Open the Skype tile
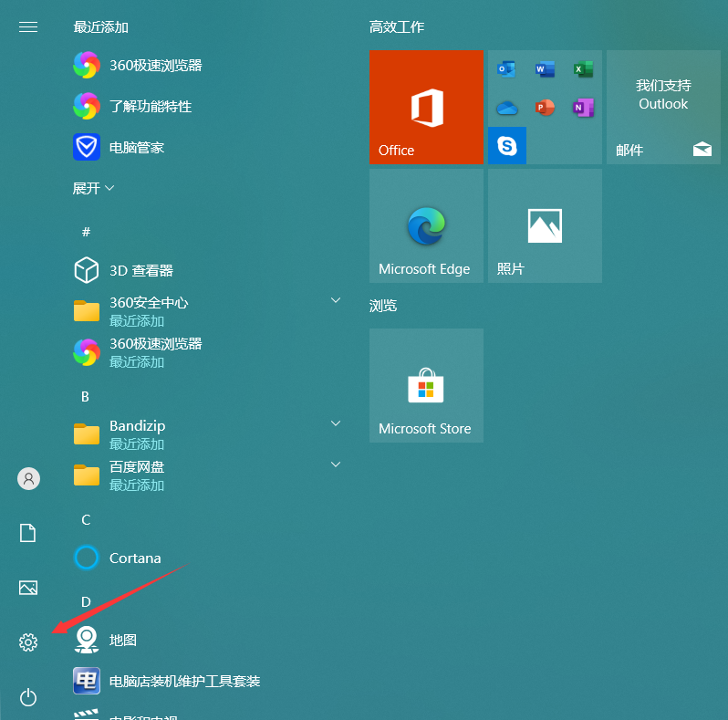This screenshot has height=720, width=728. pyautogui.click(x=507, y=145)
